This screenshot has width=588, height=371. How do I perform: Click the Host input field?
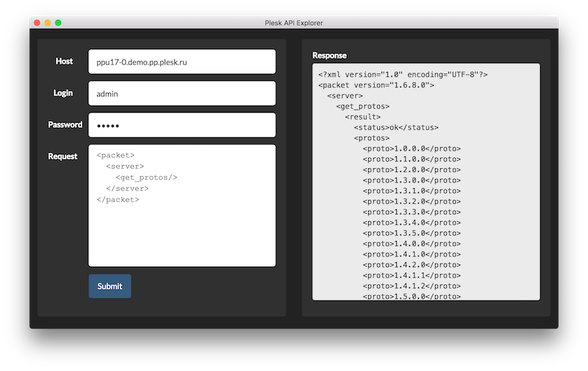[182, 62]
